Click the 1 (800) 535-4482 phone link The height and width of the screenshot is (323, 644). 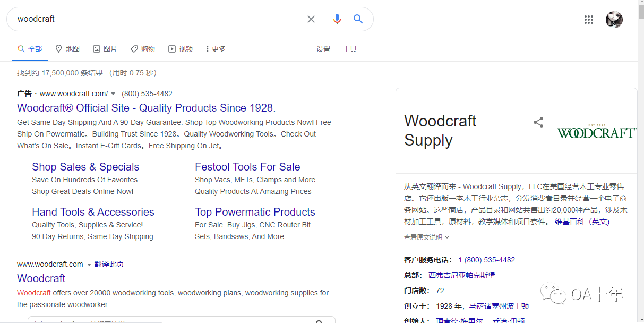[486, 260]
